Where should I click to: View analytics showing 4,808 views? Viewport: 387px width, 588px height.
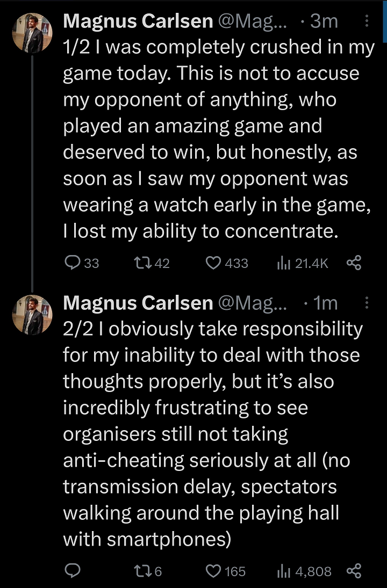283,571
